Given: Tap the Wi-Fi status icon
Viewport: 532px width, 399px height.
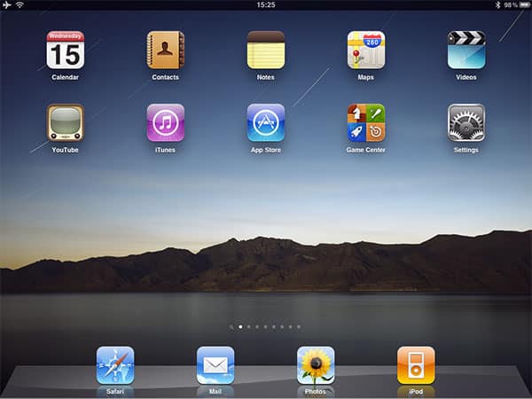Looking at the screenshot, I should [20, 4].
